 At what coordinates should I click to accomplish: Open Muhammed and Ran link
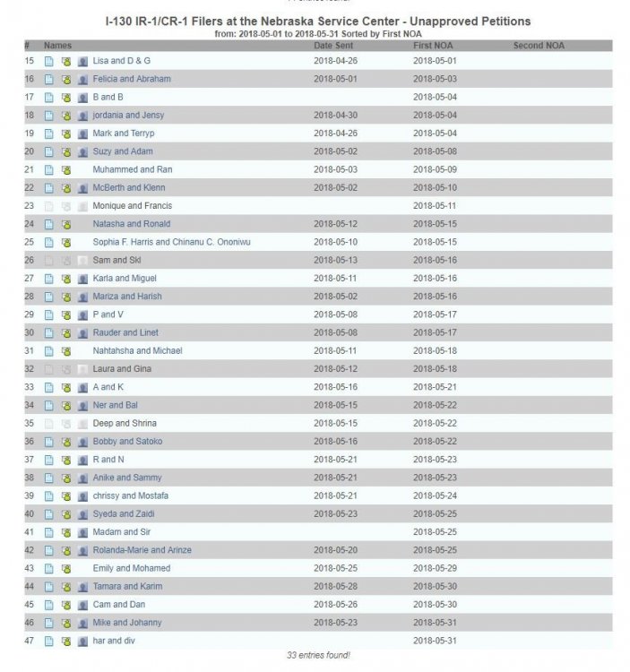(133, 169)
